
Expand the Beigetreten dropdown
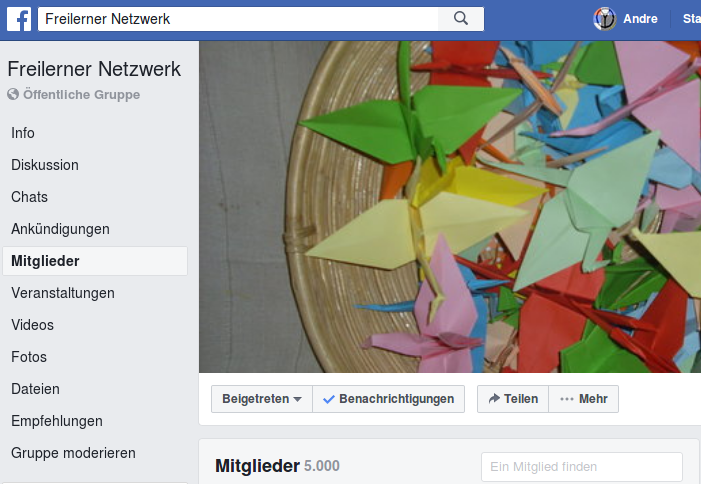tap(262, 399)
